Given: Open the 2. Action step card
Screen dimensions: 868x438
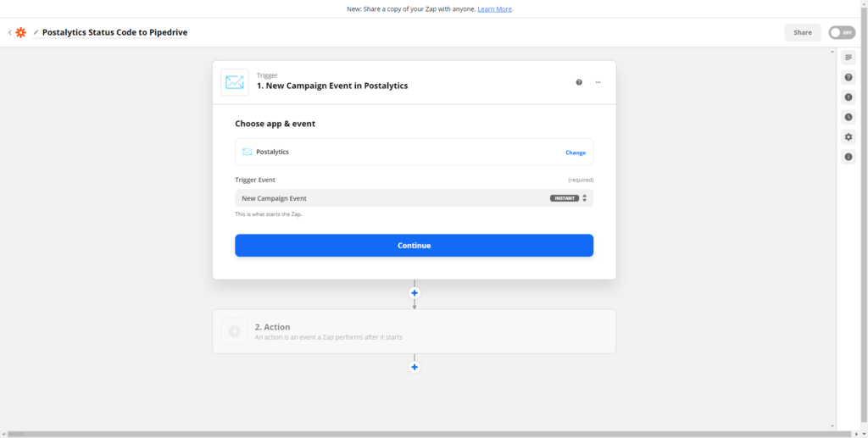Looking at the screenshot, I should [414, 331].
